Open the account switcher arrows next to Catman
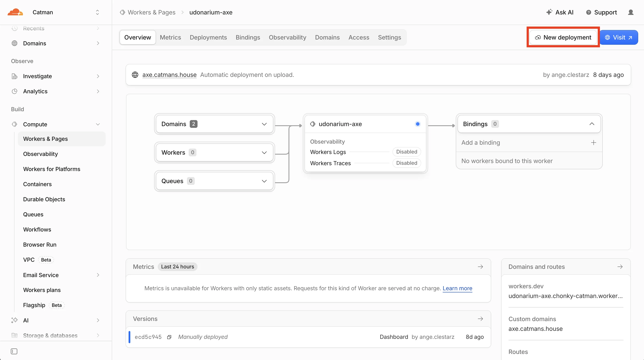The width and height of the screenshot is (644, 360). 97,12
